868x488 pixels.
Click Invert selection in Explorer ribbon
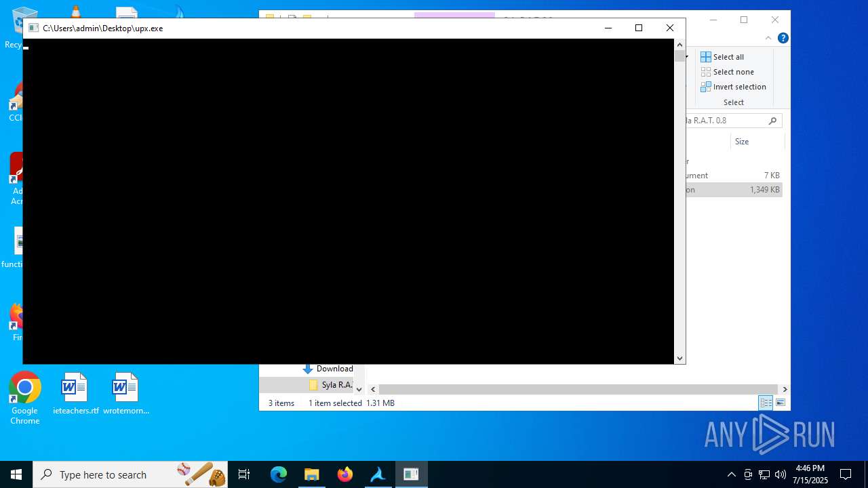click(733, 87)
